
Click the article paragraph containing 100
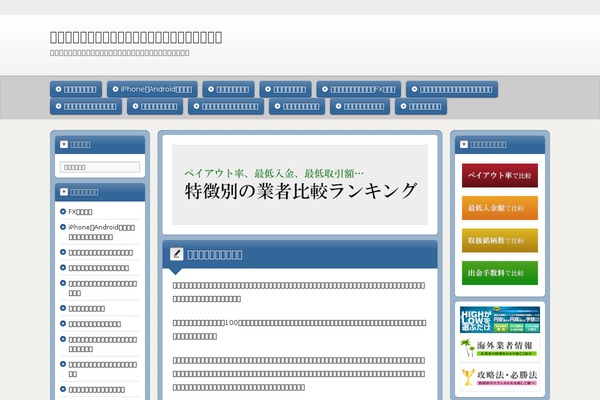299,330
